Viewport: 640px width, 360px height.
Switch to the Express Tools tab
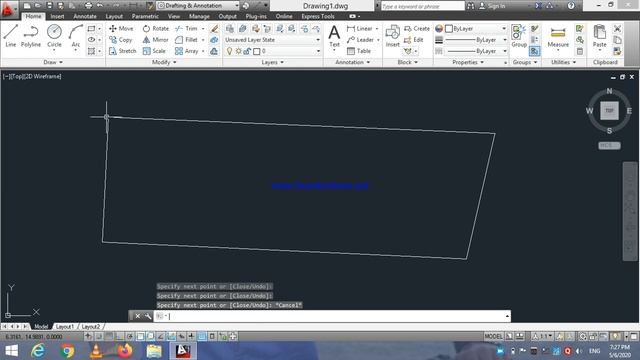[x=318, y=16]
